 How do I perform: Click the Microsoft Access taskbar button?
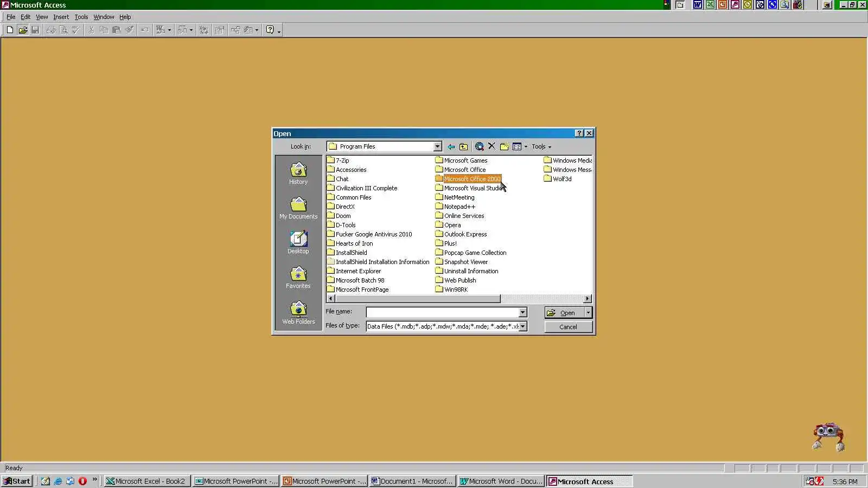pos(589,481)
